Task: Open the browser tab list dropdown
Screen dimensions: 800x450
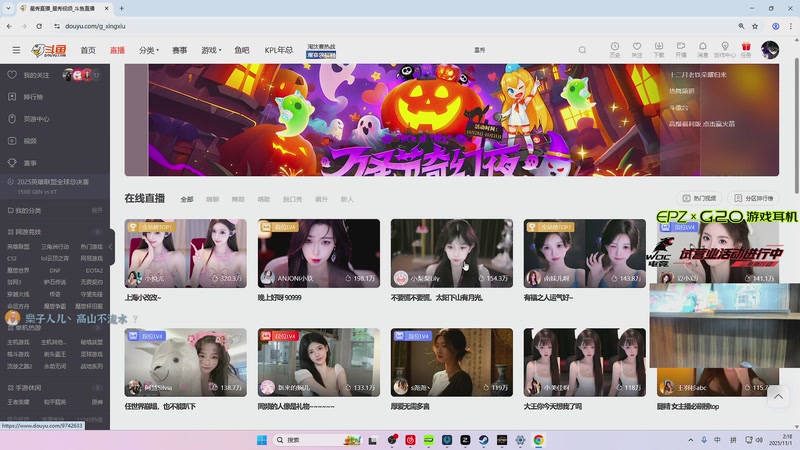Action: click(x=8, y=8)
